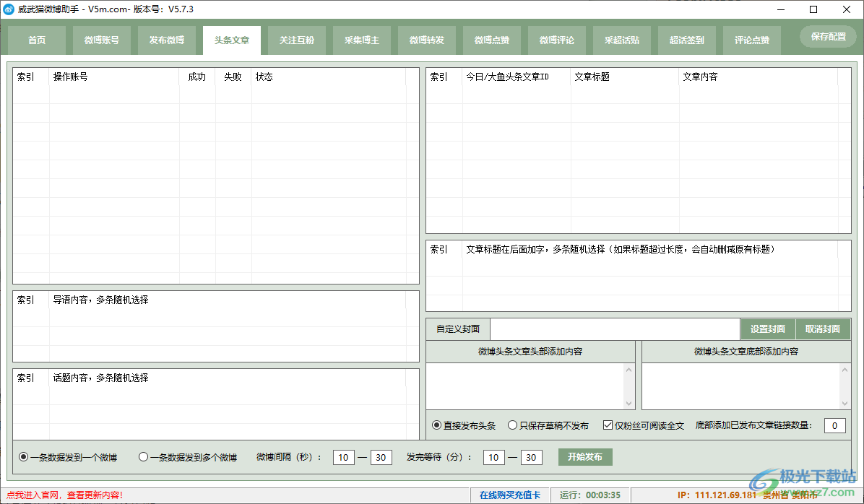Click the Weibo app icon in title bar
Viewport: 864px width, 504px height.
click(x=8, y=9)
